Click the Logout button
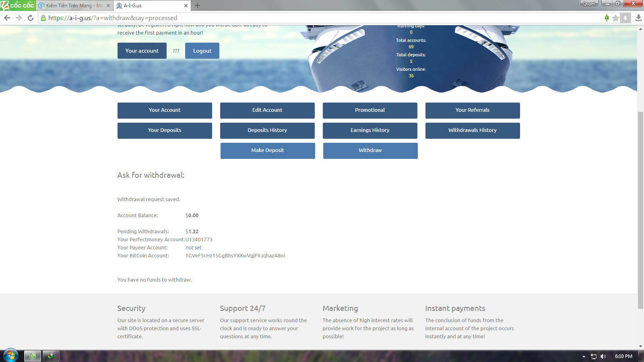The width and height of the screenshot is (644, 362). tap(202, 51)
